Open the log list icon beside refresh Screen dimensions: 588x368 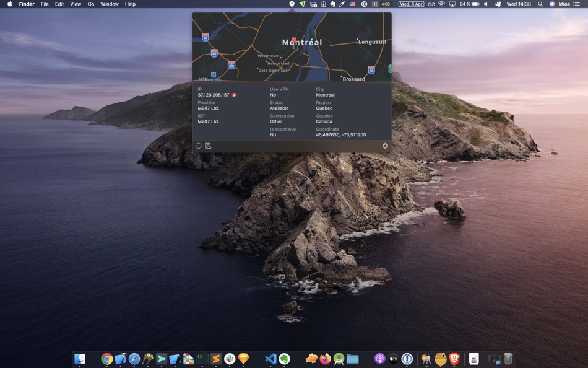(x=208, y=146)
